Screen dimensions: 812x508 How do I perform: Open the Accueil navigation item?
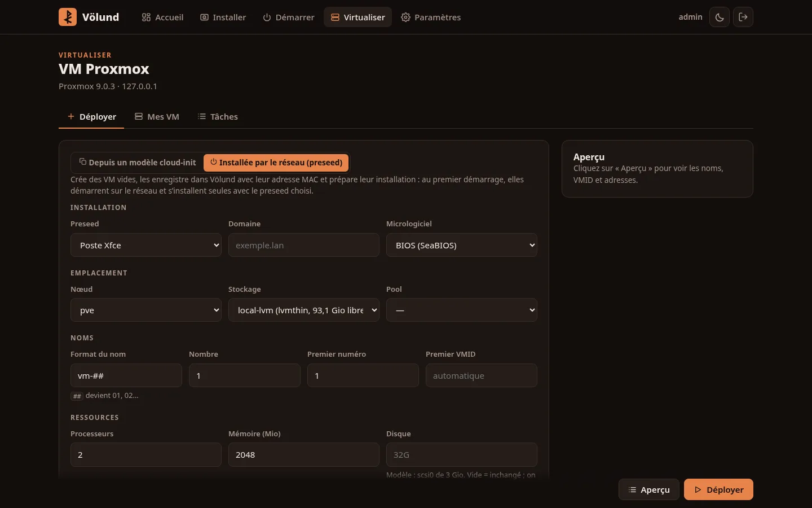tap(162, 17)
